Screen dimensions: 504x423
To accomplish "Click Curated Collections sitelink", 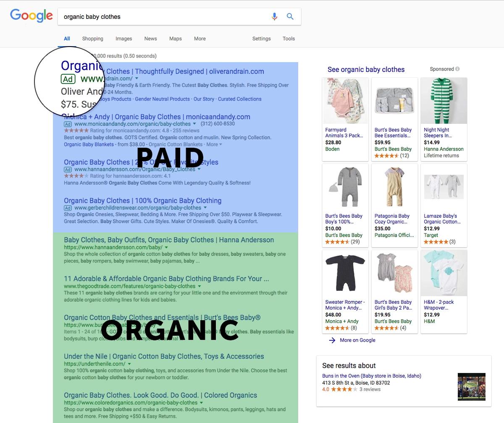I will (240, 99).
